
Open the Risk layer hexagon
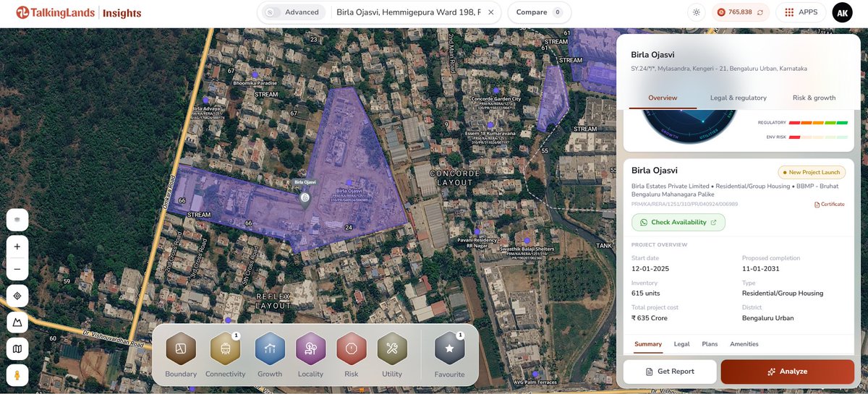[x=352, y=349]
